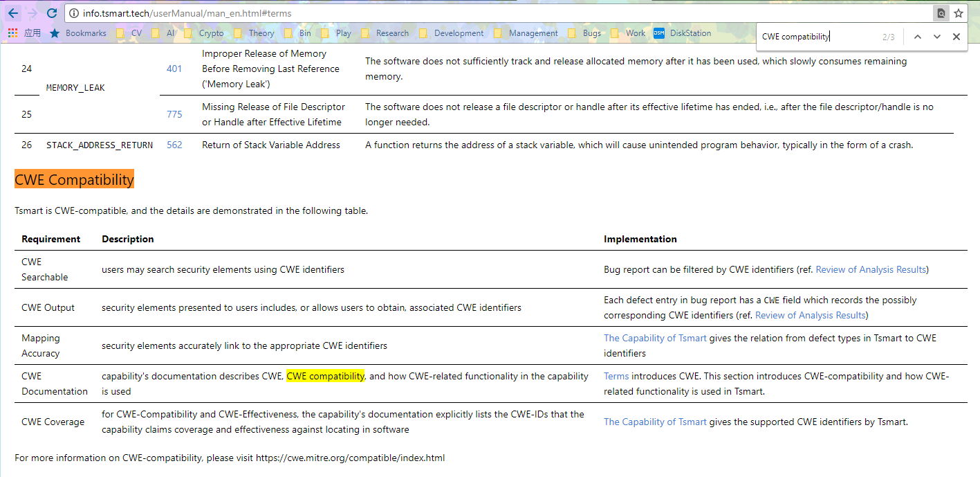Viewport: 980px width, 477px height.
Task: Go back to the previous page
Action: [x=12, y=13]
